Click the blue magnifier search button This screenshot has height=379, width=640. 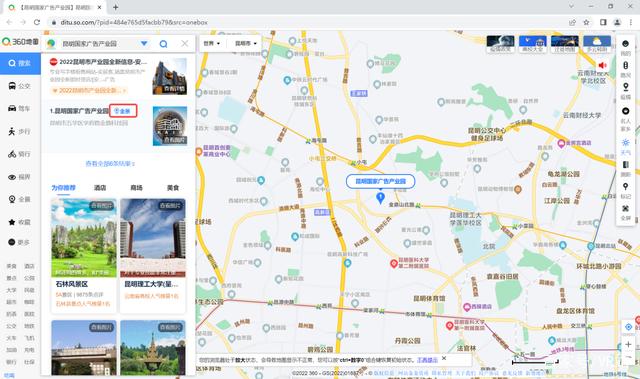pyautogui.click(x=163, y=44)
